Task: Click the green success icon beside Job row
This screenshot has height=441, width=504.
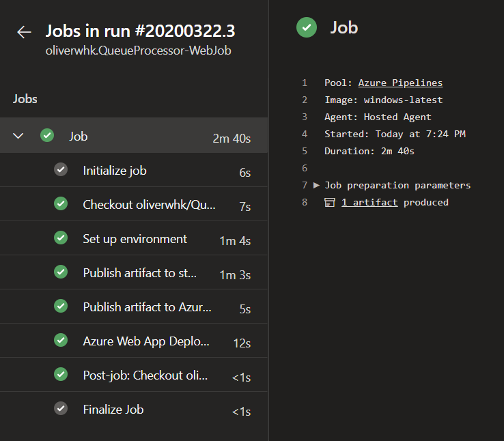Action: click(x=47, y=135)
